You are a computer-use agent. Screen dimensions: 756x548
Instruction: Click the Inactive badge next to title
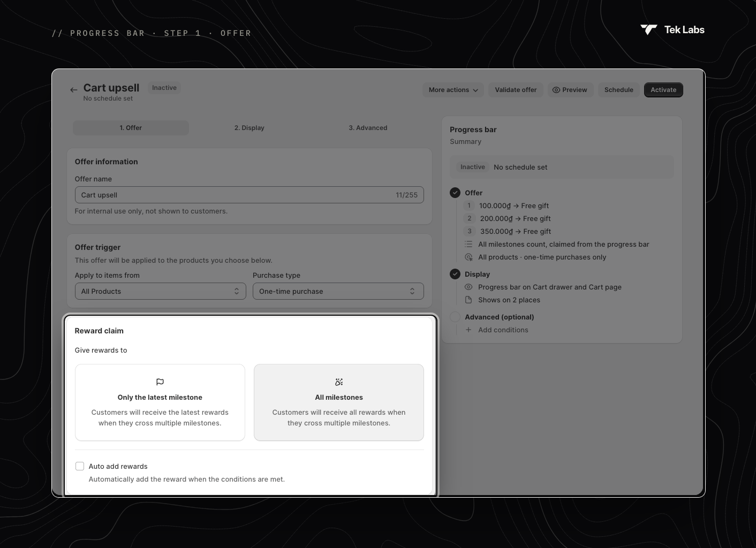point(164,88)
